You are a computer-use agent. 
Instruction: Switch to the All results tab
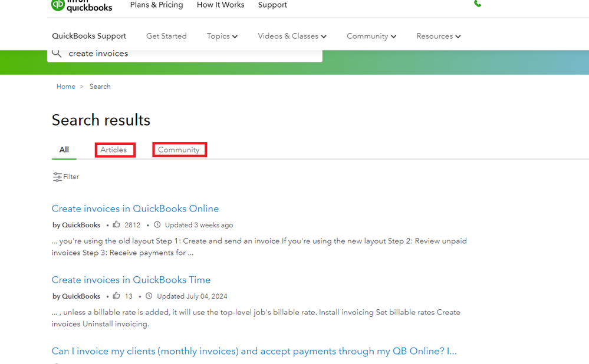pyautogui.click(x=64, y=150)
